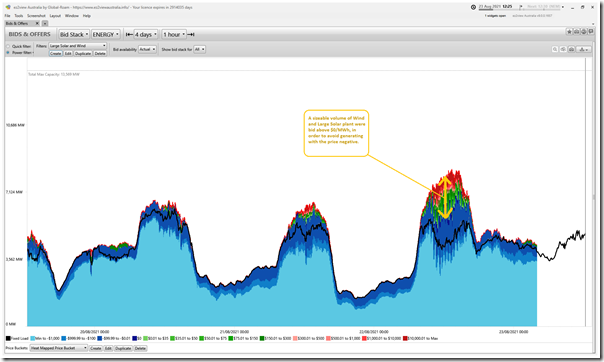This screenshot has width=604, height=362.
Task: Open the Show bid stack for All dropdown
Action: point(200,49)
